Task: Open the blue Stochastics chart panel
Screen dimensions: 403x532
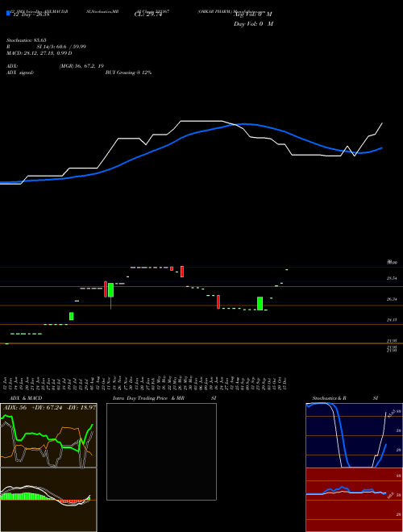Action: tap(355, 435)
